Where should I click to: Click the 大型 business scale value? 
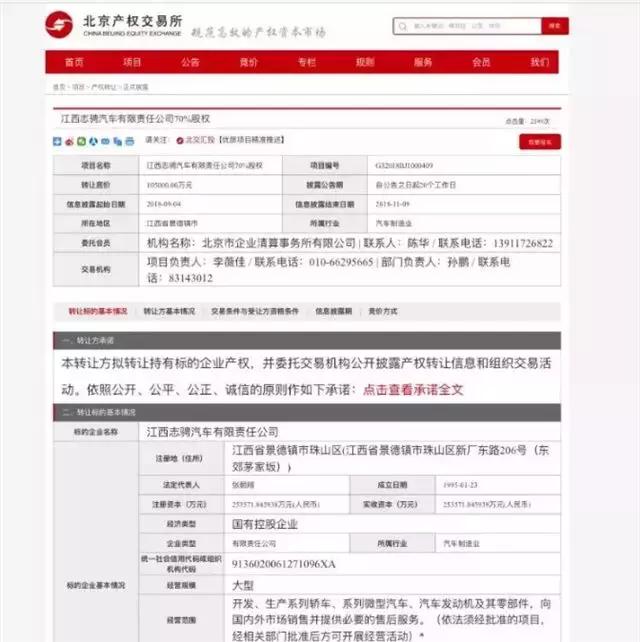pyautogui.click(x=243, y=585)
